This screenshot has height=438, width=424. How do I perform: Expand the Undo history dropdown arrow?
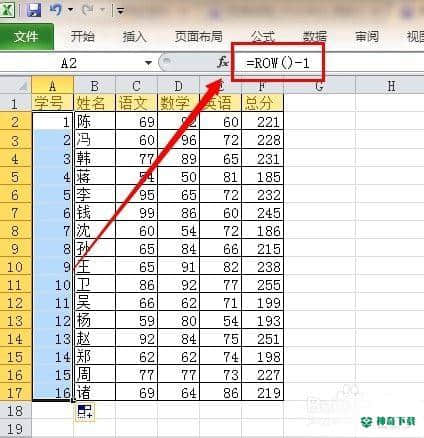tap(70, 9)
